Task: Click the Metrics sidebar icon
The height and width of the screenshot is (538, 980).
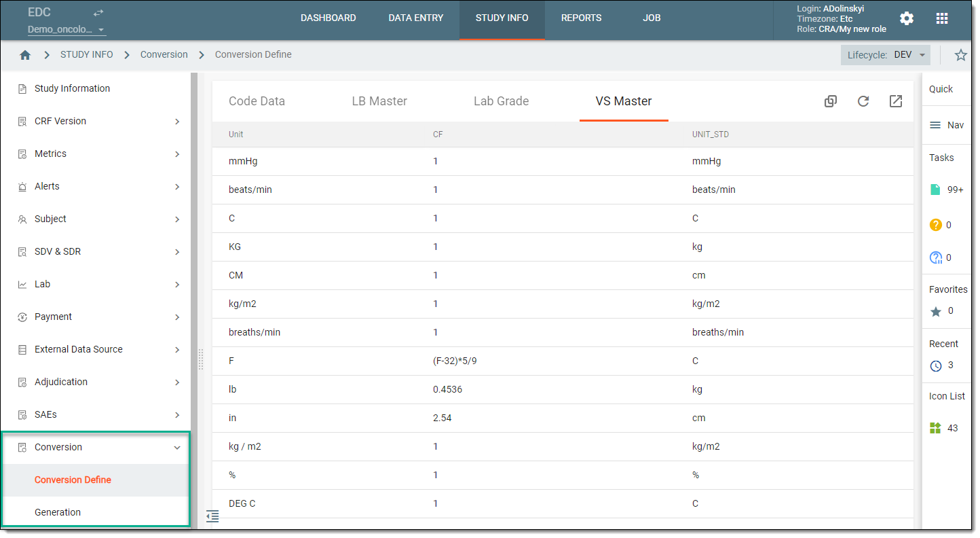Action: click(x=22, y=154)
